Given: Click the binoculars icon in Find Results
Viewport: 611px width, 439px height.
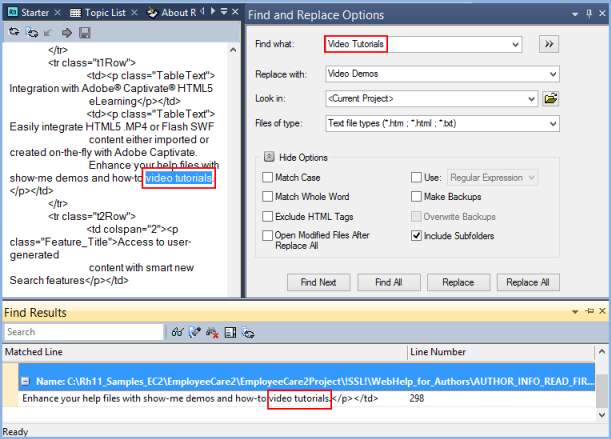Looking at the screenshot, I should click(176, 331).
